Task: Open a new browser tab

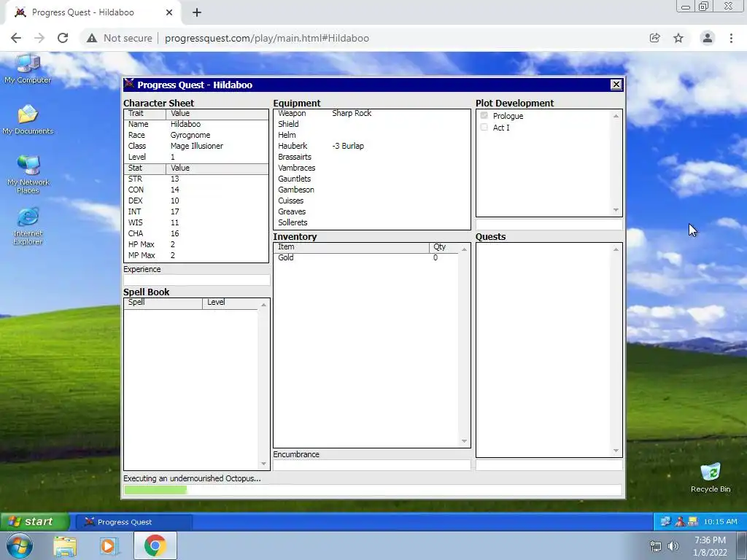Action: click(x=197, y=12)
